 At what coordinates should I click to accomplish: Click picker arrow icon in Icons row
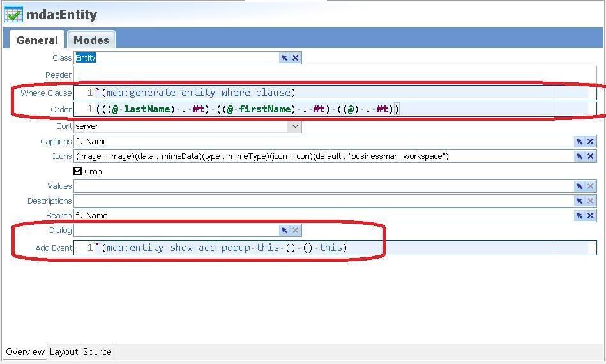pos(579,156)
